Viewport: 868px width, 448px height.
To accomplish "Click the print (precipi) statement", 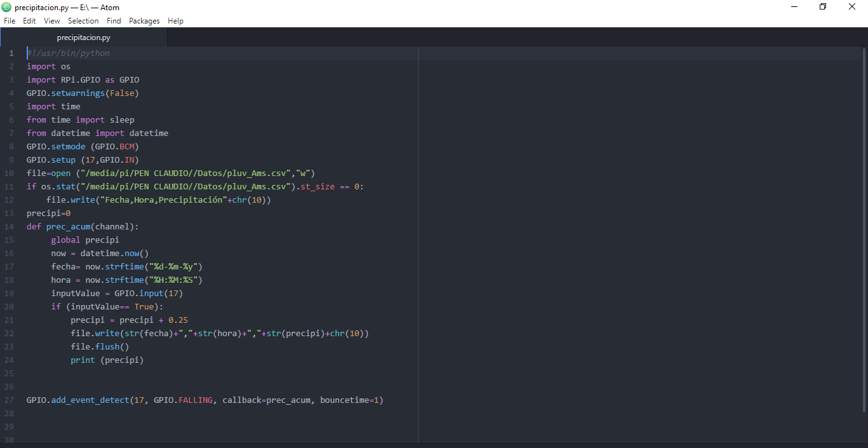I will 107,360.
